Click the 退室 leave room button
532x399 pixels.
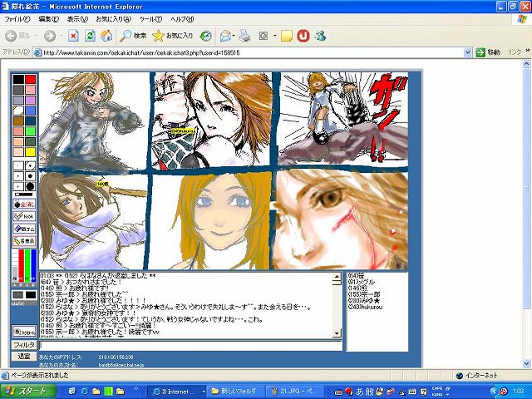(24, 357)
